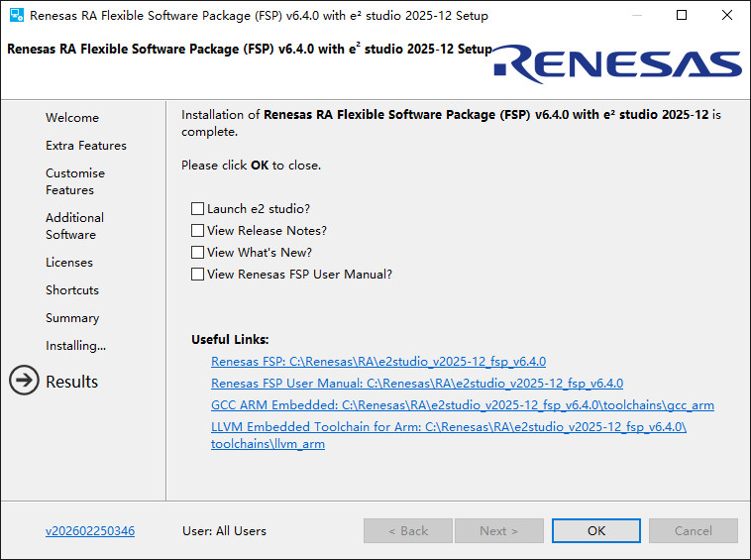Screen dimensions: 751x560
Task: Select the Licenses step in sidebar
Action: point(69,263)
